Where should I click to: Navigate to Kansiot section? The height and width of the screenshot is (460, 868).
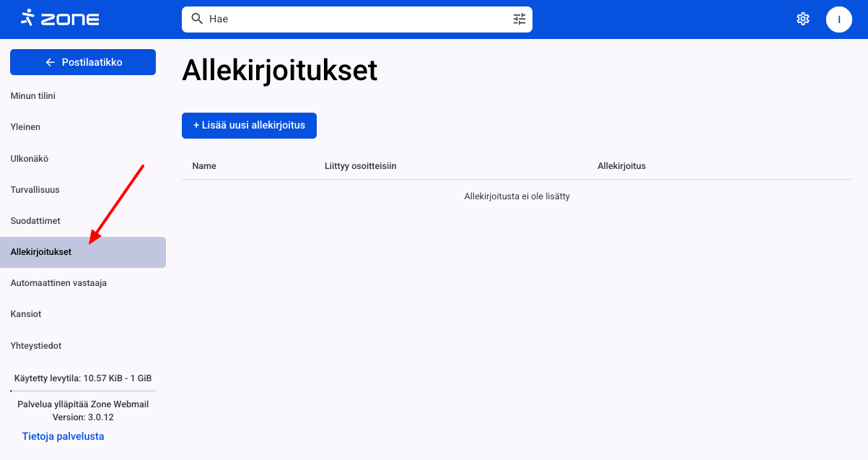(x=26, y=314)
